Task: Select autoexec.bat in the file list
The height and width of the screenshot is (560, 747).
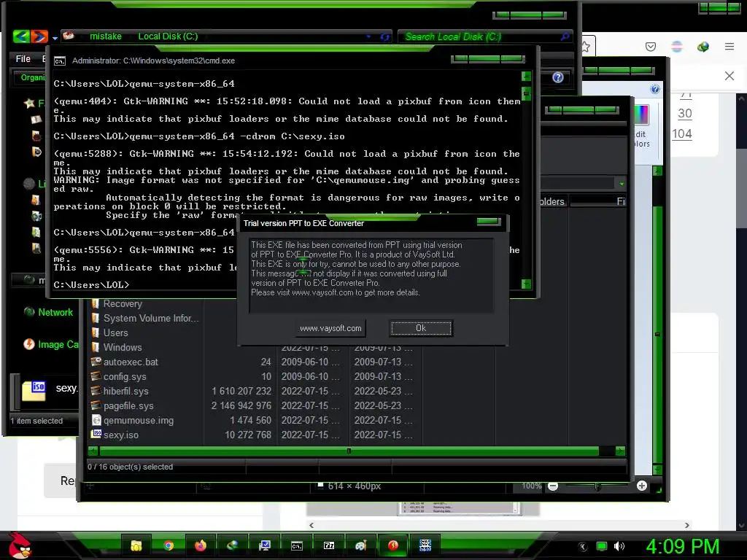Action: (x=131, y=362)
